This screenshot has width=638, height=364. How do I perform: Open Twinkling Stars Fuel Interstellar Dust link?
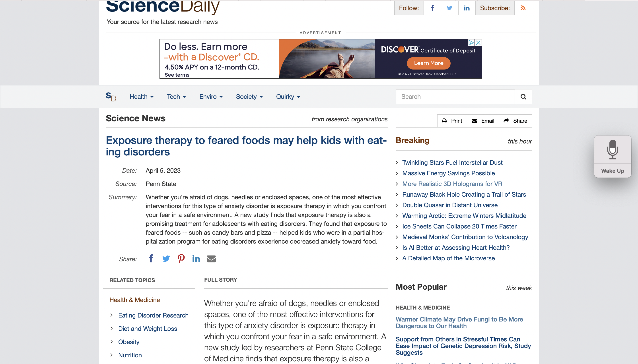pyautogui.click(x=452, y=163)
